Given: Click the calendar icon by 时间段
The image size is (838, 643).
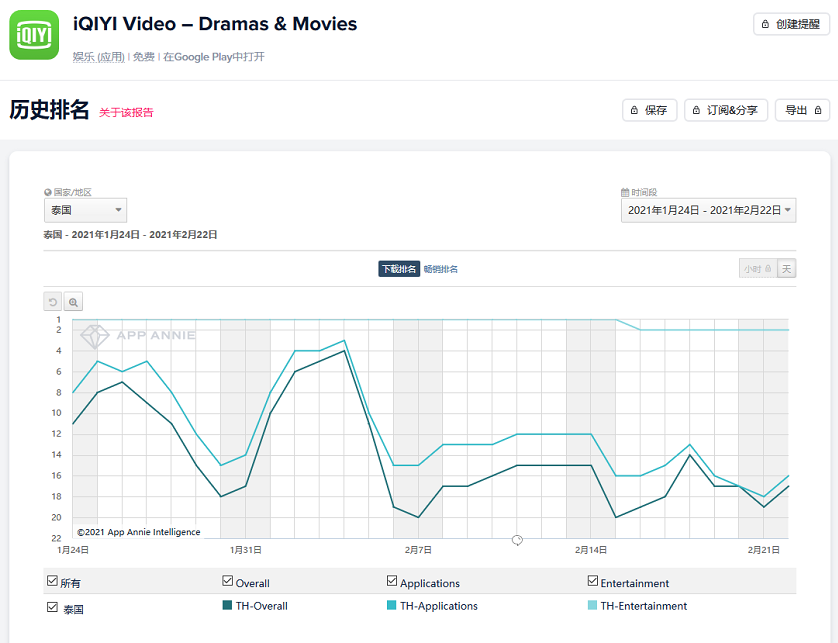Looking at the screenshot, I should [x=625, y=192].
